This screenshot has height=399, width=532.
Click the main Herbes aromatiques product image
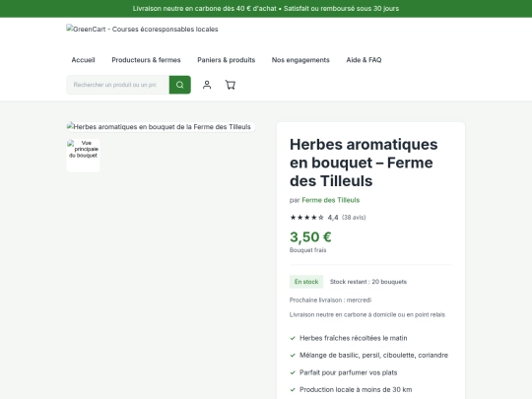tap(161, 127)
